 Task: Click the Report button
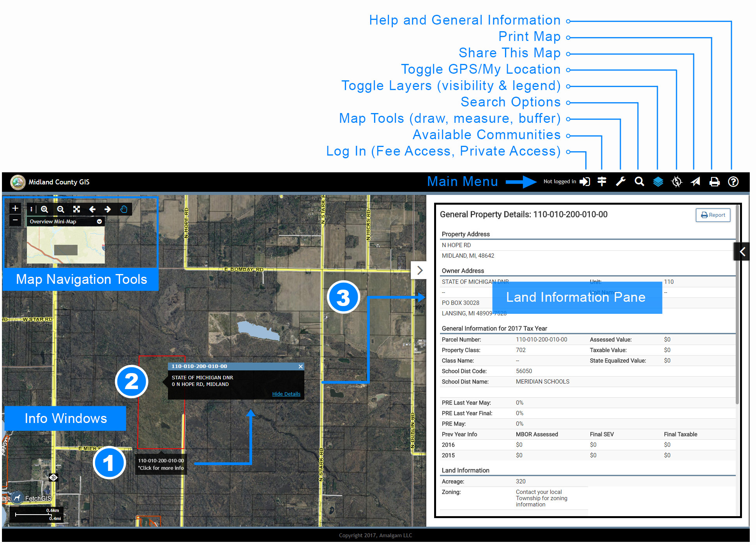[713, 215]
